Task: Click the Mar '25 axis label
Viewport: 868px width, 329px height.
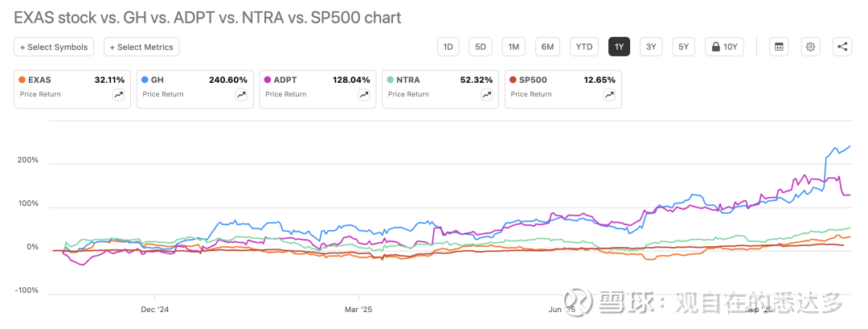Action: [x=358, y=309]
